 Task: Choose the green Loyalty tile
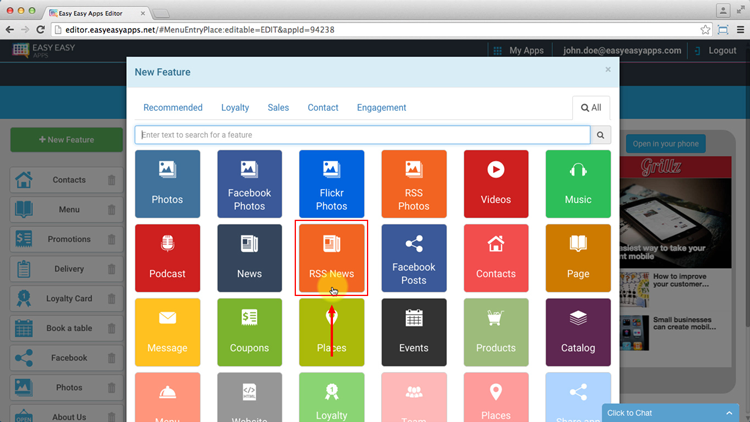(x=331, y=397)
